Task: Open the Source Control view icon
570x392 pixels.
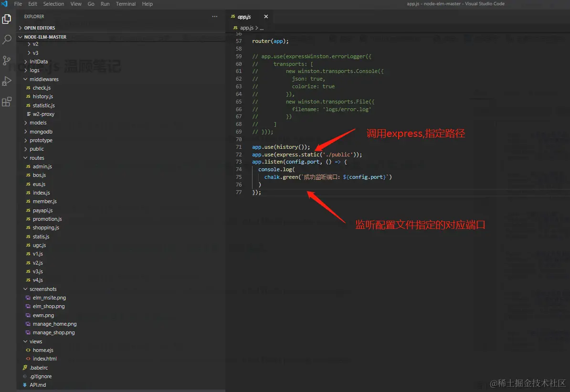Action: [7, 60]
